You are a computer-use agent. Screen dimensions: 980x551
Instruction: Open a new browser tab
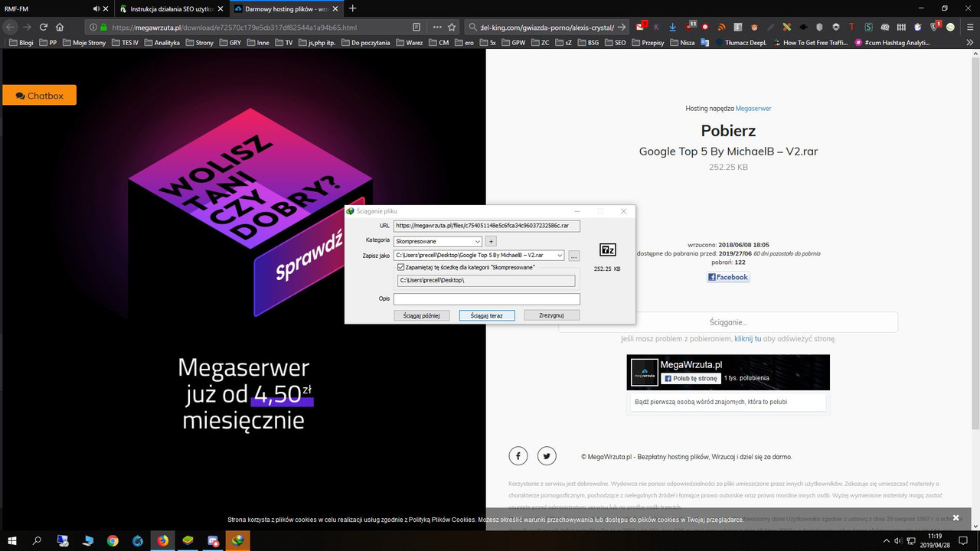(352, 8)
